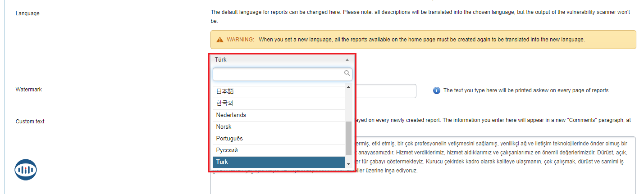The width and height of the screenshot is (644, 194).
Task: Click the blue circular logo icon
Action: (26, 170)
